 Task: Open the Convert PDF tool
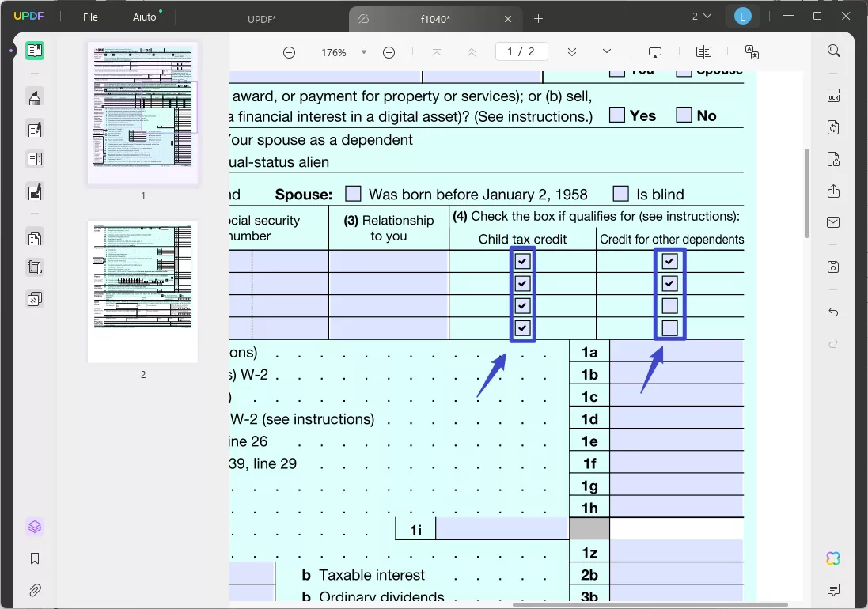(x=834, y=127)
